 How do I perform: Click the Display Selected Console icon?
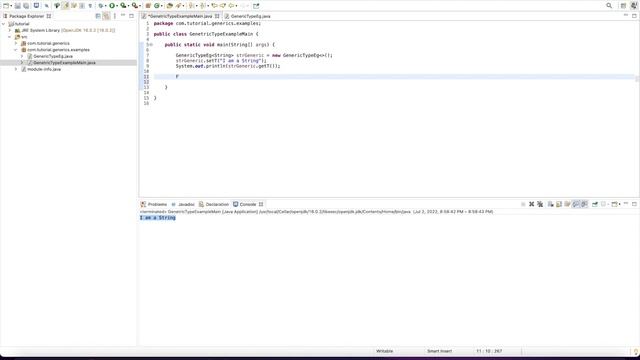coord(604,204)
